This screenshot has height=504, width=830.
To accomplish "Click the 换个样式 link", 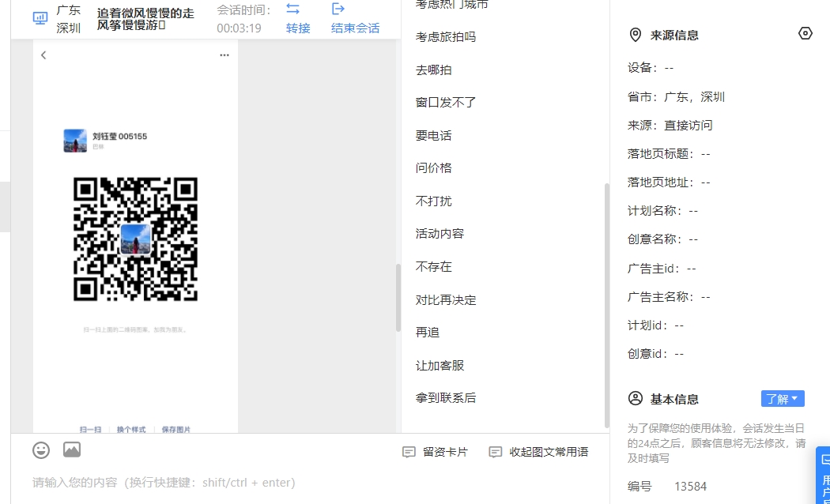I will (130, 430).
